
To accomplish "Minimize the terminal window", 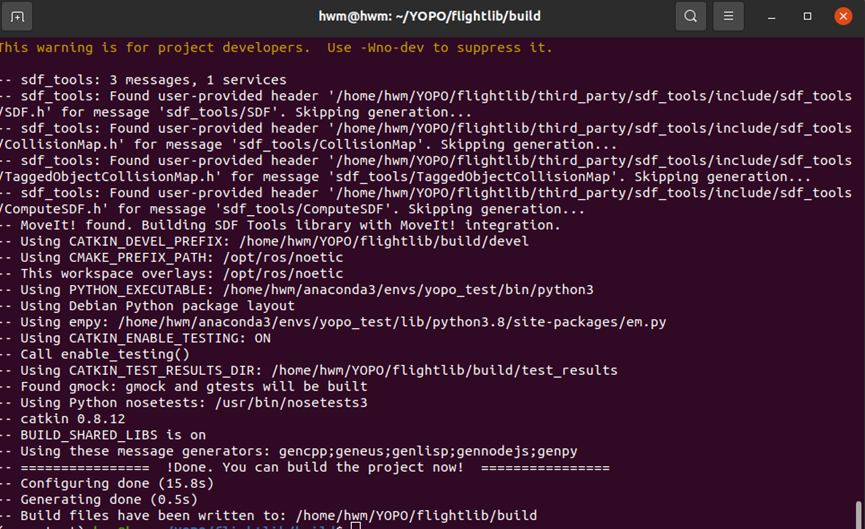I will pyautogui.click(x=772, y=17).
